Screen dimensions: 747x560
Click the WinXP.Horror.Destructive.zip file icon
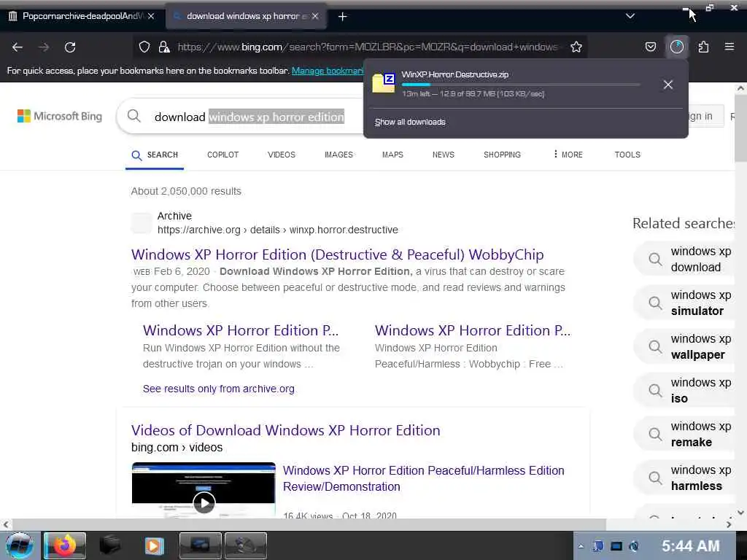[x=384, y=83]
